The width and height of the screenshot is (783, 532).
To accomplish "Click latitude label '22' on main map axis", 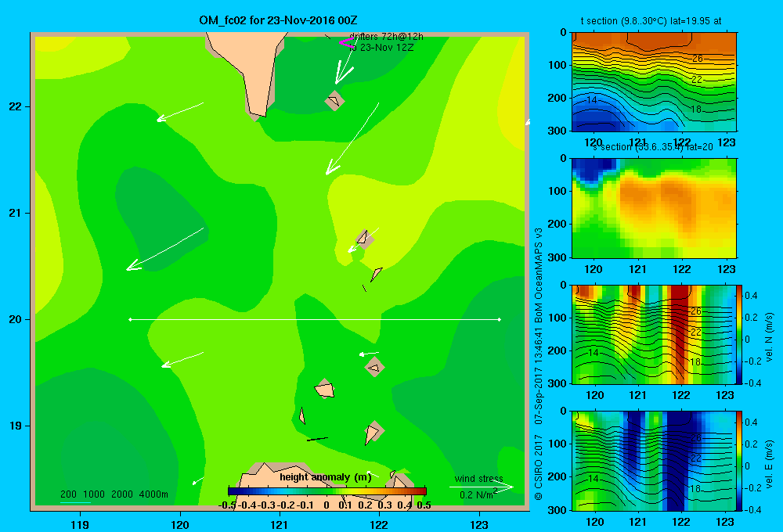I will tap(16, 106).
